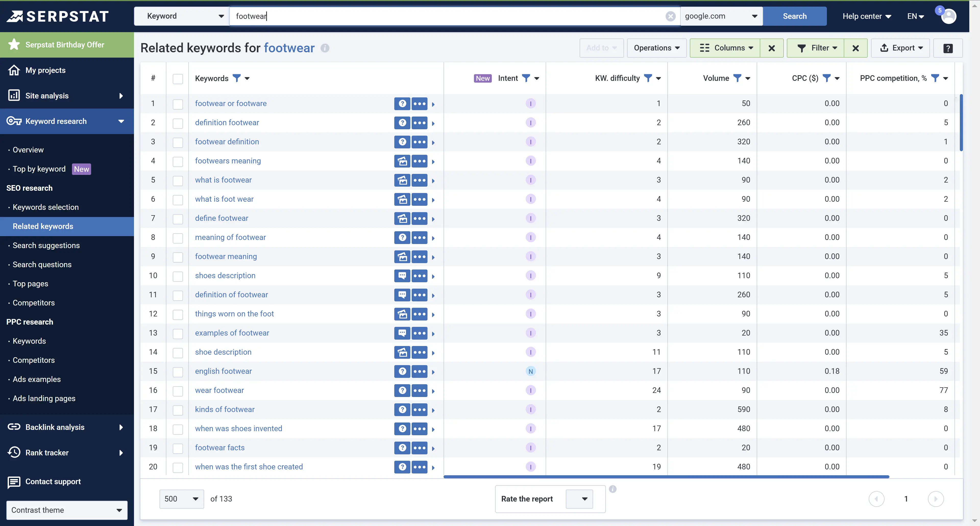Click filter funnel on Keywords column
Viewport: 980px width, 526px height.
coord(237,78)
